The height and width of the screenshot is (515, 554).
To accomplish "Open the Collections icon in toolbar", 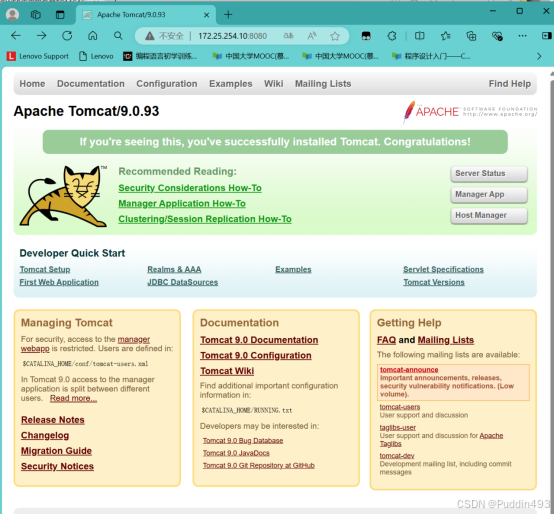I will click(x=471, y=36).
